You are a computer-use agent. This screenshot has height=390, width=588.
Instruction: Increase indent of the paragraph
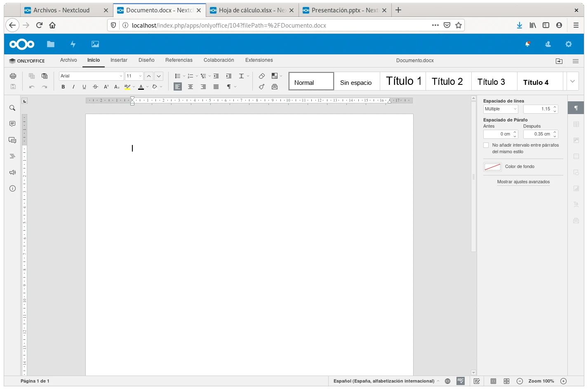click(229, 76)
